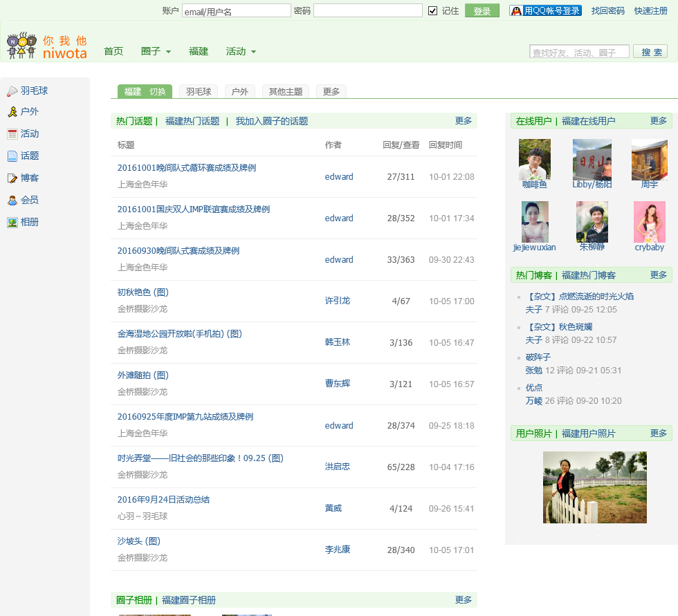This screenshot has height=616, width=678.
Task: Click 我加入圈子的话题 heading link
Action: pos(271,122)
